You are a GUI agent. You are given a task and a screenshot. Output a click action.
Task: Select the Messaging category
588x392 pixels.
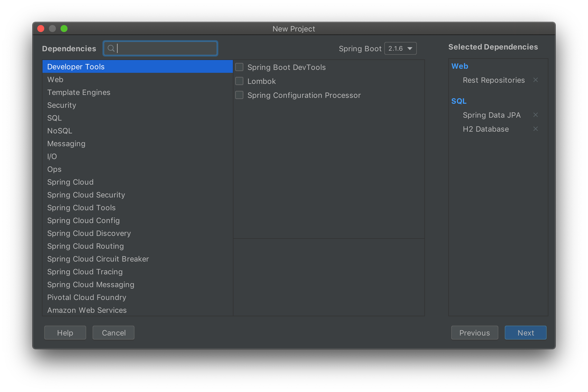[137, 144]
